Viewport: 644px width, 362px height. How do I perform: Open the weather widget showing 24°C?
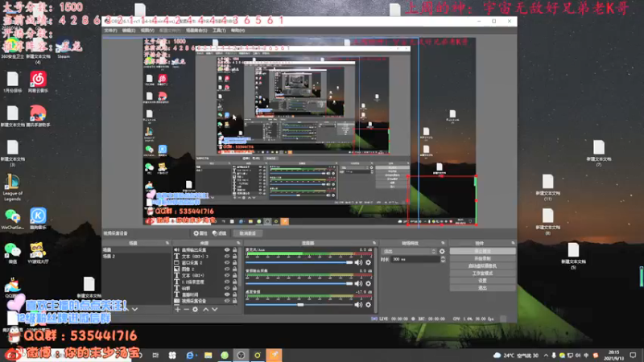tap(516, 356)
